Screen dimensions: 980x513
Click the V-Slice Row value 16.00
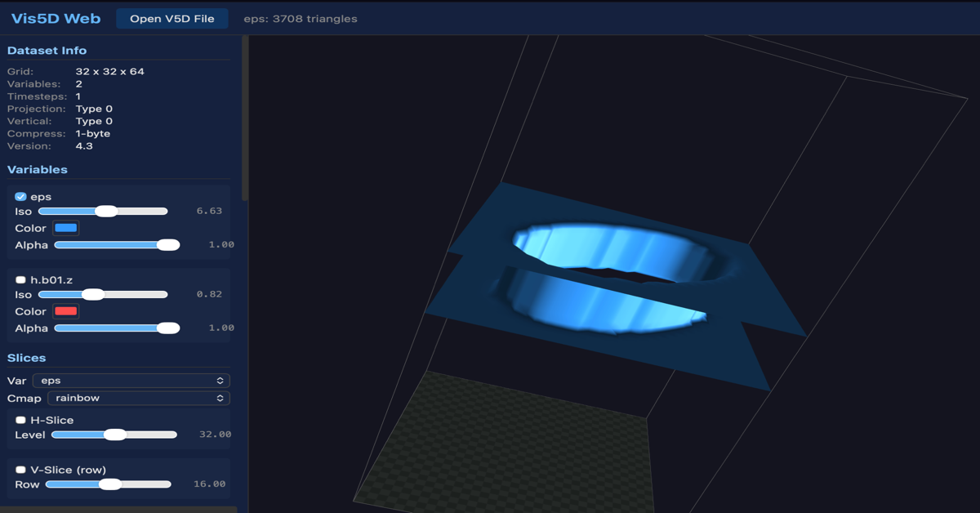point(209,484)
